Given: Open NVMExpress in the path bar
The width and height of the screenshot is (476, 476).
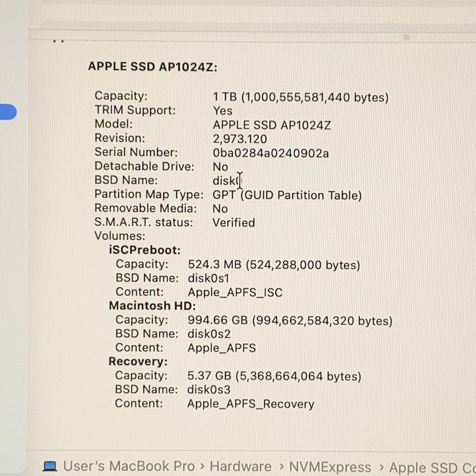Looking at the screenshot, I should [x=330, y=467].
